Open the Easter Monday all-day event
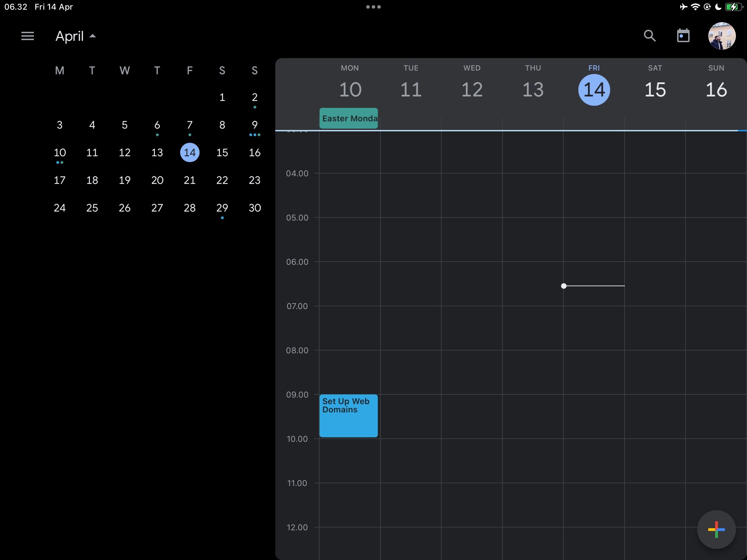 point(348,118)
